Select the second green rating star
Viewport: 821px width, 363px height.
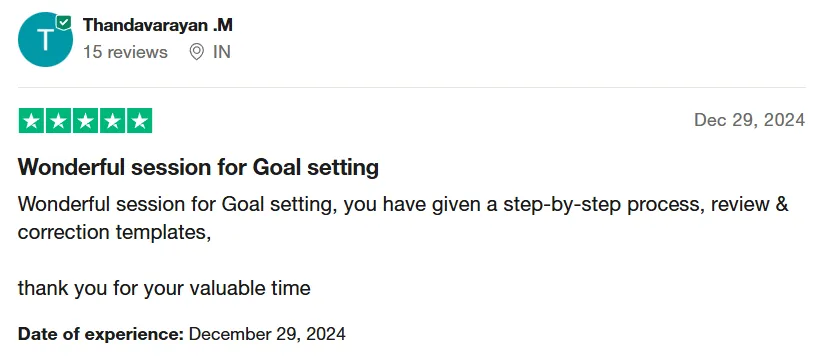coord(59,120)
